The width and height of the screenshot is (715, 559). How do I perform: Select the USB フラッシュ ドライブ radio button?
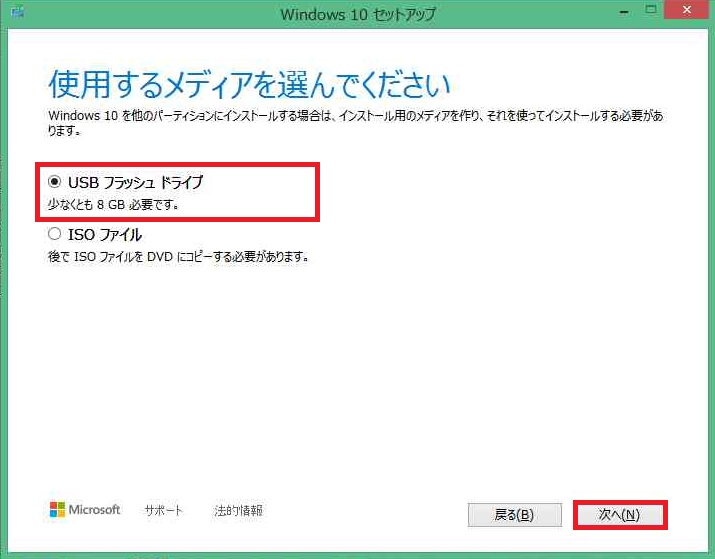point(54,182)
